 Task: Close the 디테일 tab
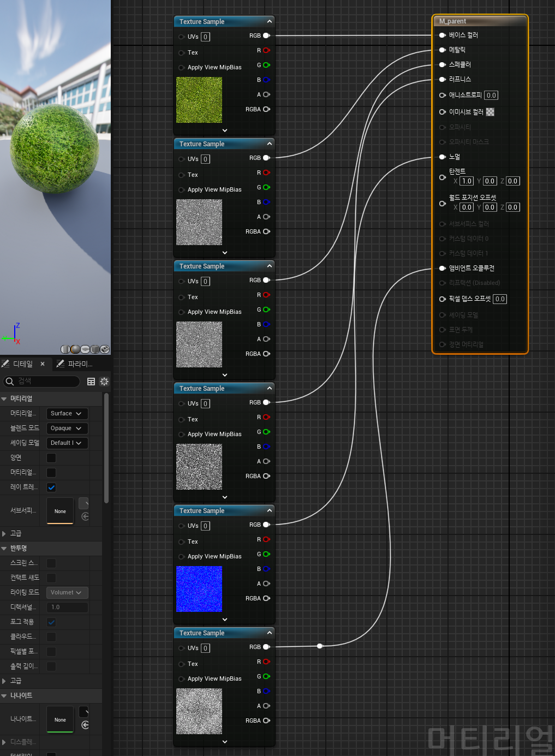(x=43, y=364)
